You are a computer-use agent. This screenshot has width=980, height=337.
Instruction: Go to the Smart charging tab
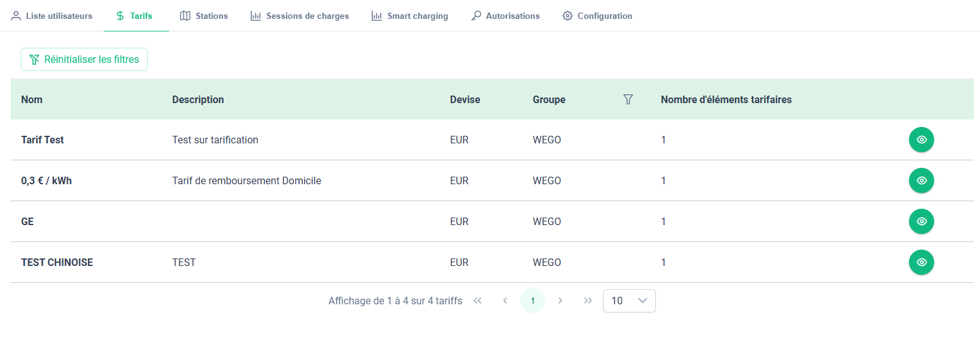coord(410,16)
